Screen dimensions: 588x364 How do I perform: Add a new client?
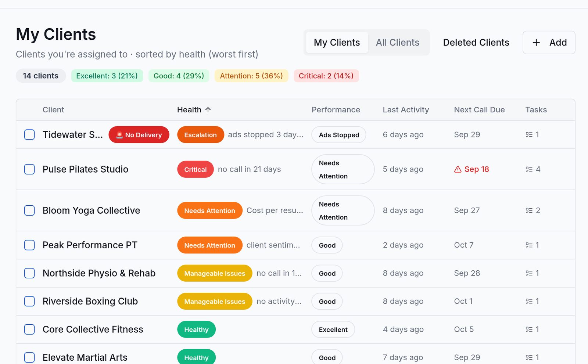549,43
